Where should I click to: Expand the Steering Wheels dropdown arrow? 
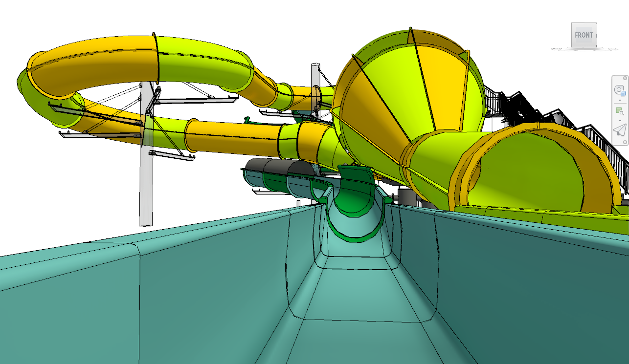[x=620, y=100]
